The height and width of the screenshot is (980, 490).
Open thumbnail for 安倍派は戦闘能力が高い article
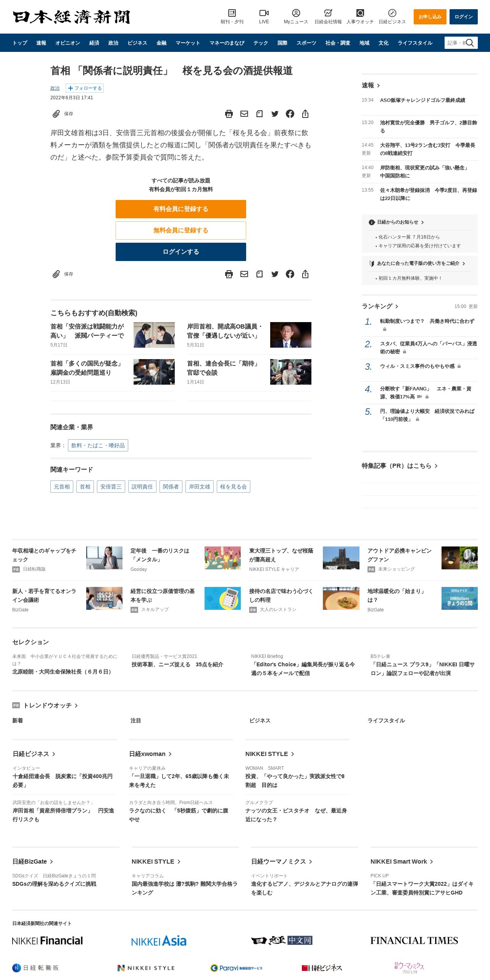coord(154,335)
